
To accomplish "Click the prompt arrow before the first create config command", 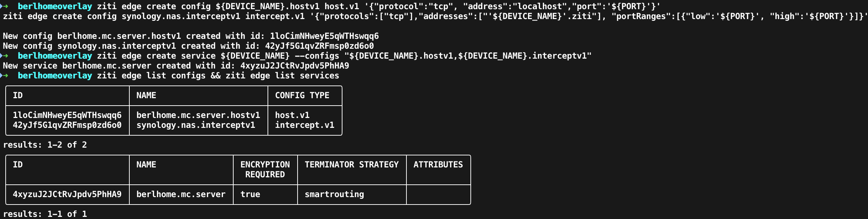I will [5, 6].
